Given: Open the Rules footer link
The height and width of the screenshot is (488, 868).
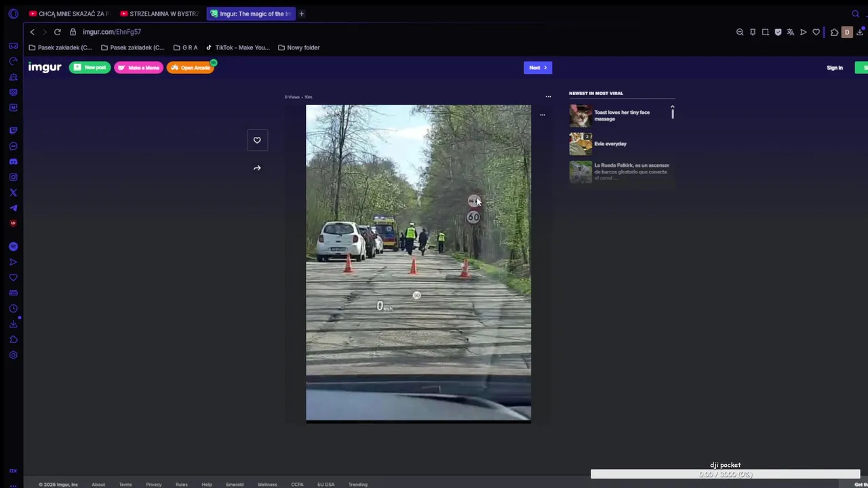Looking at the screenshot, I should pos(182,485).
